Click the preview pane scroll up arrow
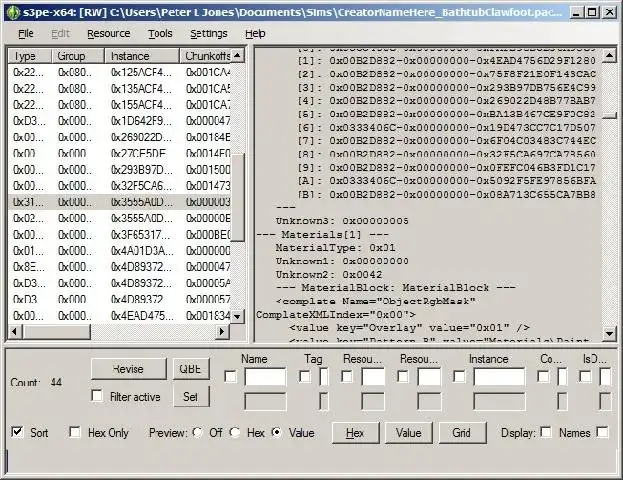623x480 pixels. coord(609,55)
